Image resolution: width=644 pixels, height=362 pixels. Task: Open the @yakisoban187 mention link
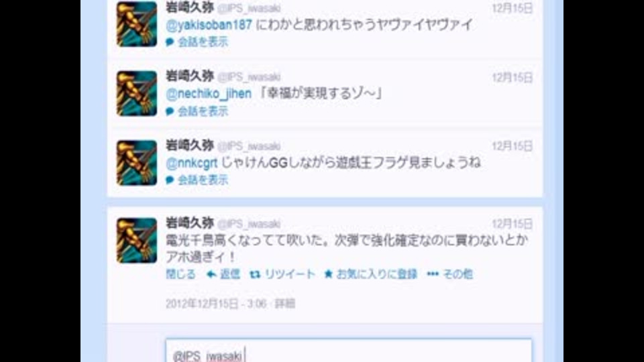[209, 25]
